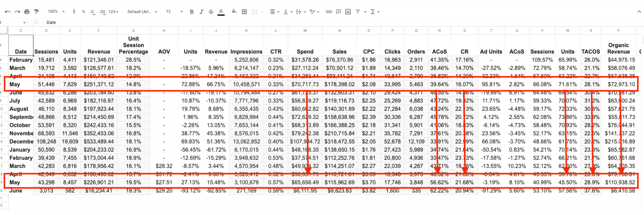This screenshot has height=215, width=644.
Task: Format selection as currency
Action: [x=74, y=12]
